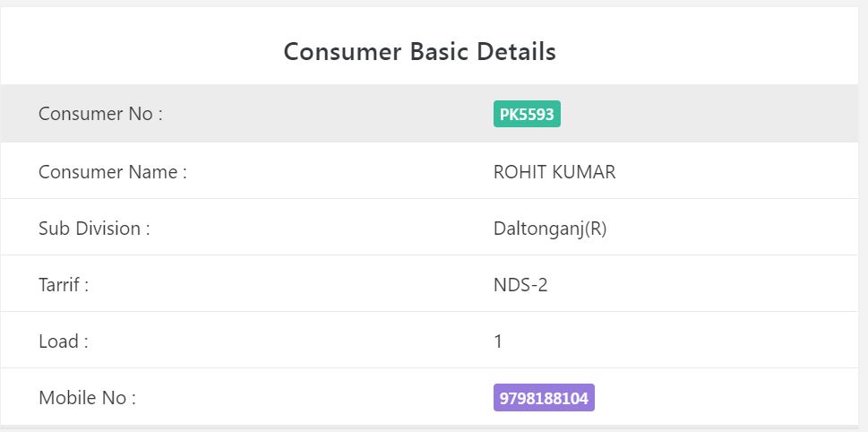The width and height of the screenshot is (868, 432).
Task: Click the Mobile No label
Action: point(88,398)
